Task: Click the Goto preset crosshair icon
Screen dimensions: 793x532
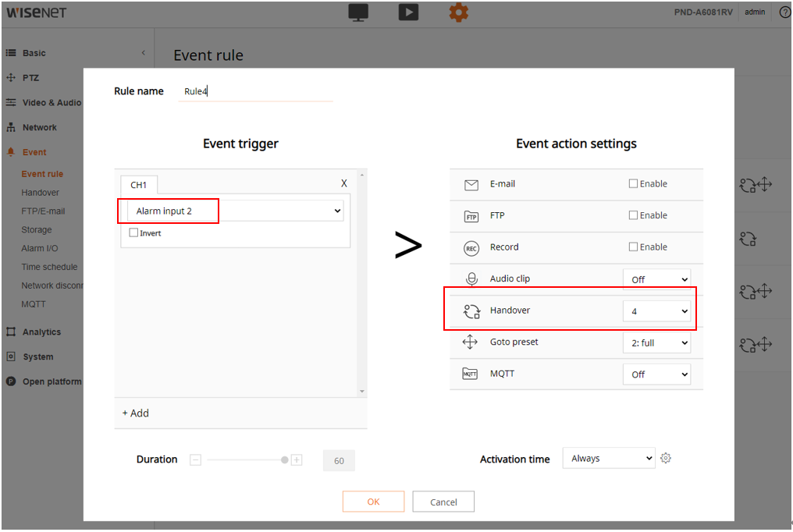Action: click(470, 342)
